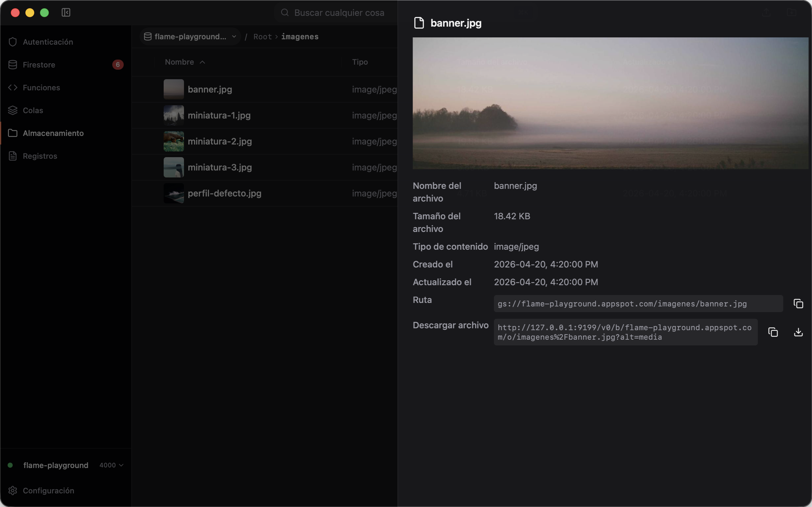
Task: Click the banner image preview
Action: (610, 103)
